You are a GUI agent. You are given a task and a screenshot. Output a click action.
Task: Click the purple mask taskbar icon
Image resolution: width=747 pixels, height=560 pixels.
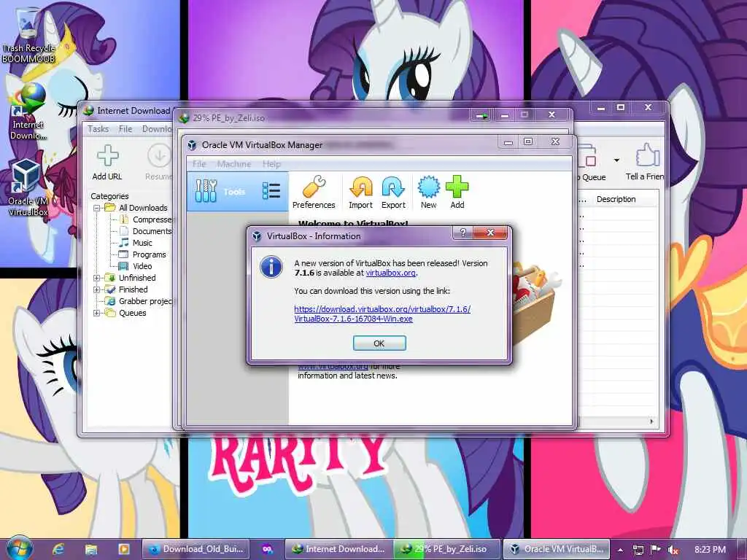[x=267, y=549]
